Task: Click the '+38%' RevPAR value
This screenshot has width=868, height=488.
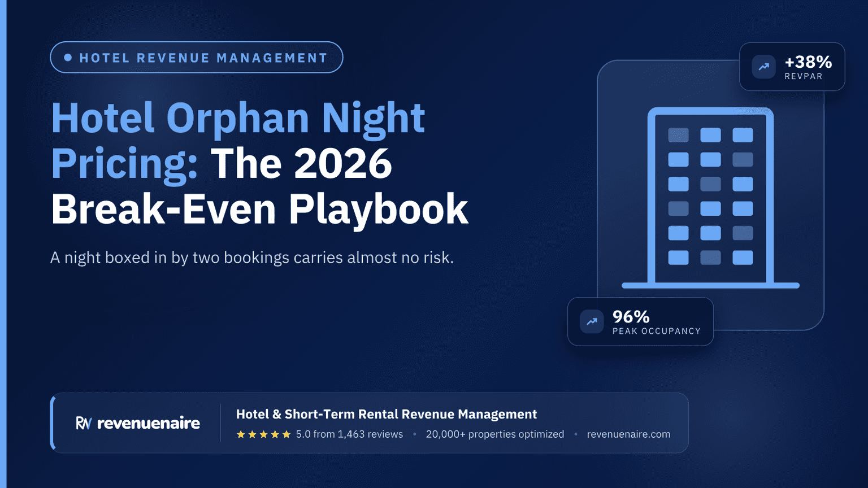Action: pyautogui.click(x=808, y=62)
